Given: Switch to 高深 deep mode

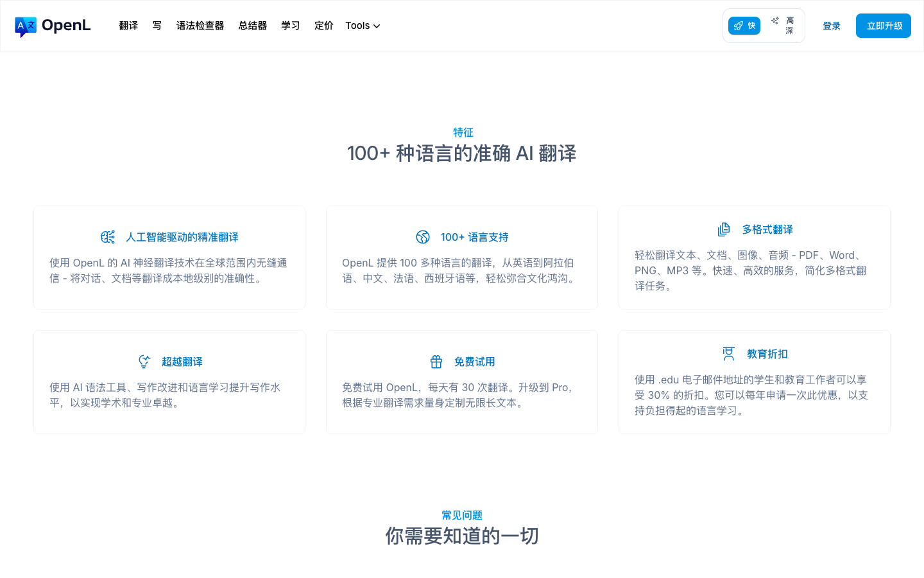Looking at the screenshot, I should pyautogui.click(x=782, y=26).
